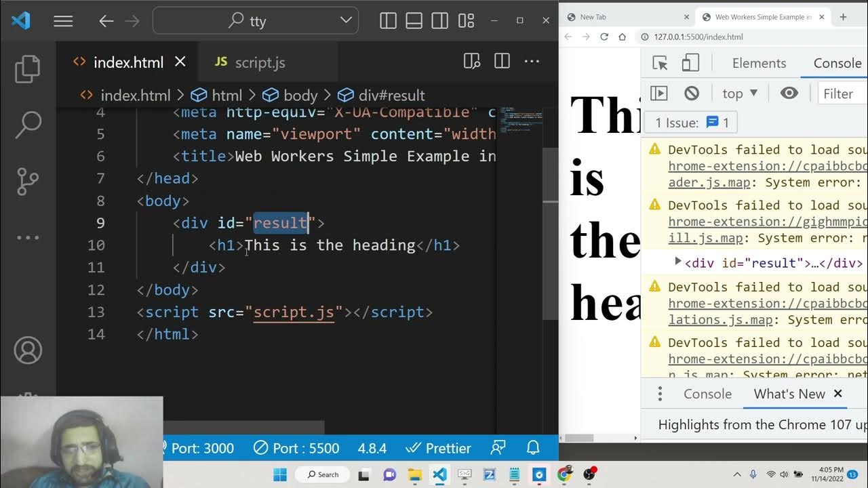Toggle the console sidebar panel
The width and height of the screenshot is (868, 488).
pos(659,94)
